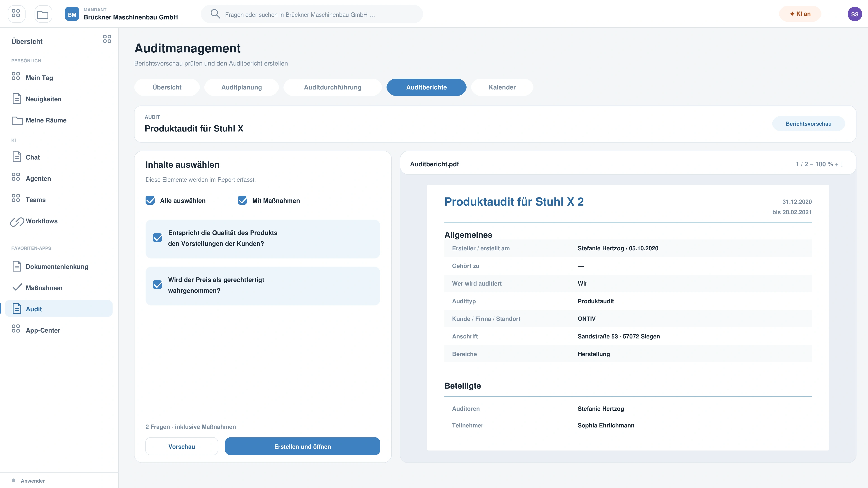The height and width of the screenshot is (488, 868).
Task: Click the Chat sidebar icon
Action: coord(17,157)
